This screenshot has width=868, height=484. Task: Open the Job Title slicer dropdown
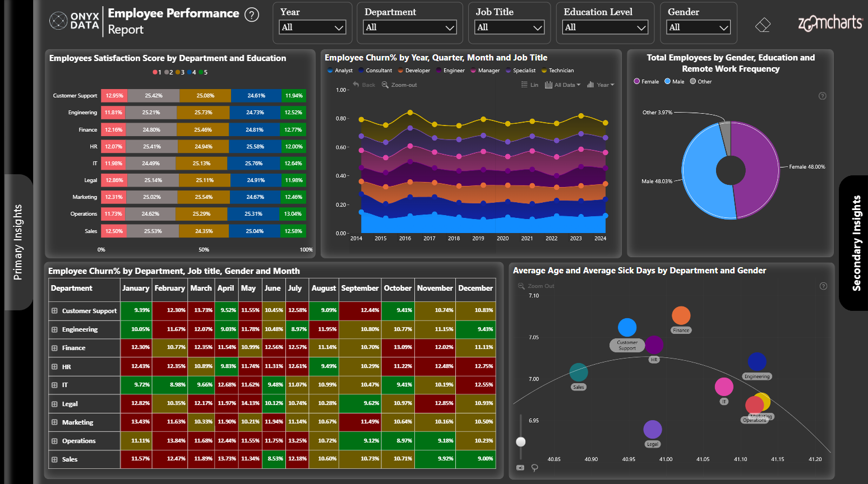510,27
